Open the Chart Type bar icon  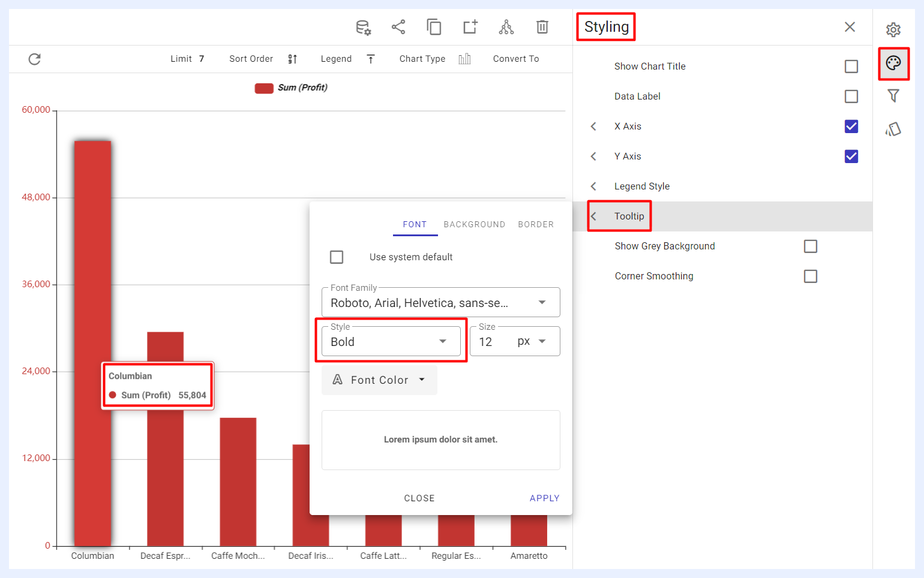[464, 59]
